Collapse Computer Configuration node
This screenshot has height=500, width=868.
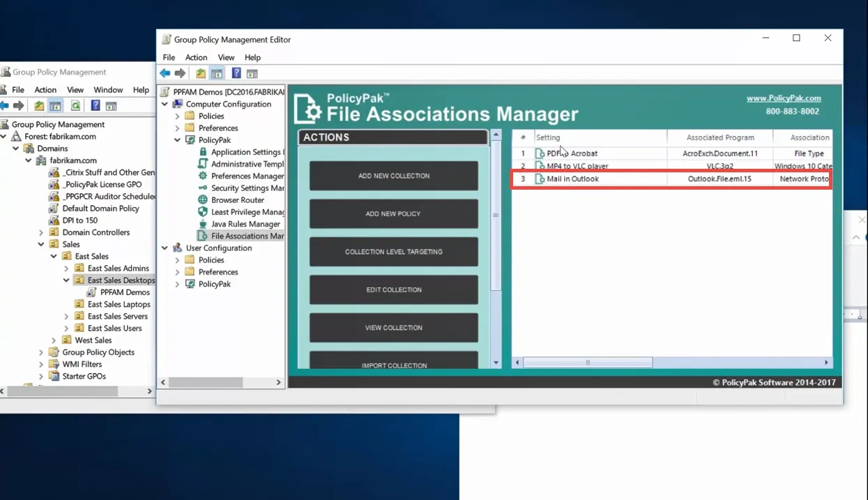(165, 104)
